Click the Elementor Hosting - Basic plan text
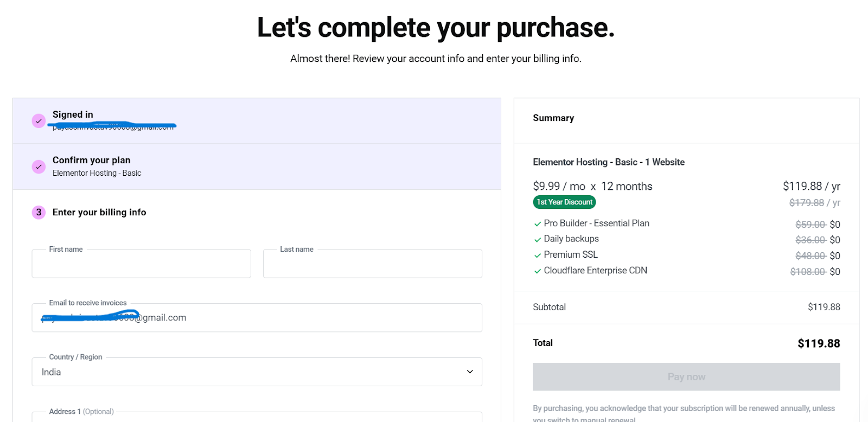The width and height of the screenshot is (868, 422). (x=97, y=173)
